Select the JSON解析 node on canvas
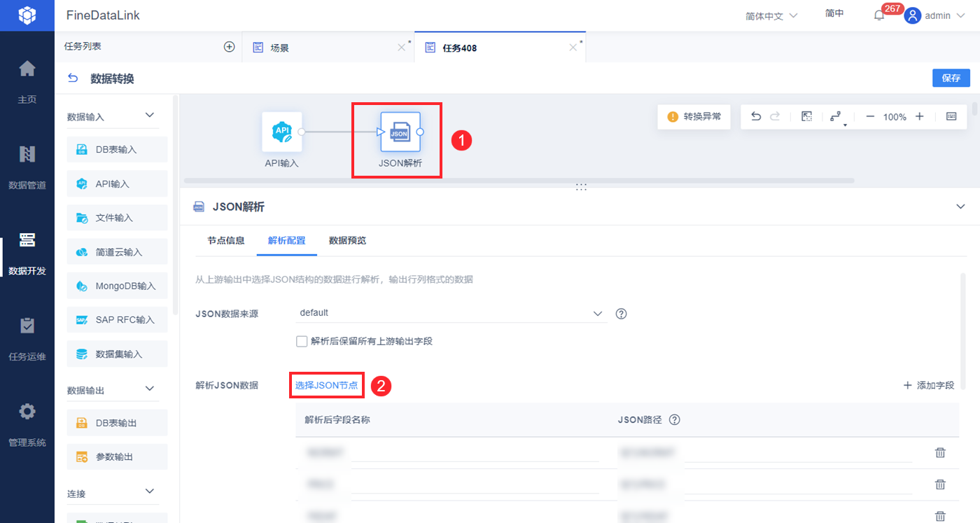The height and width of the screenshot is (523, 980). (400, 132)
